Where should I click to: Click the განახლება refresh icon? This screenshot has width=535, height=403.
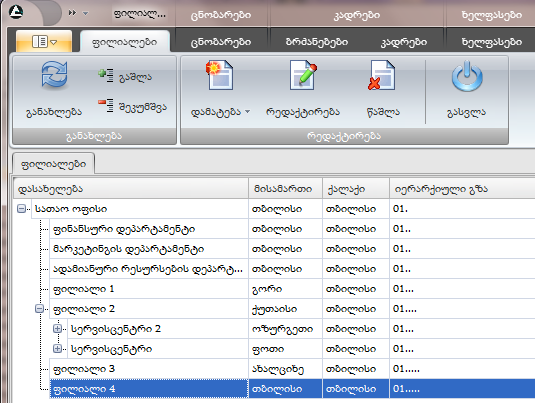pos(54,75)
